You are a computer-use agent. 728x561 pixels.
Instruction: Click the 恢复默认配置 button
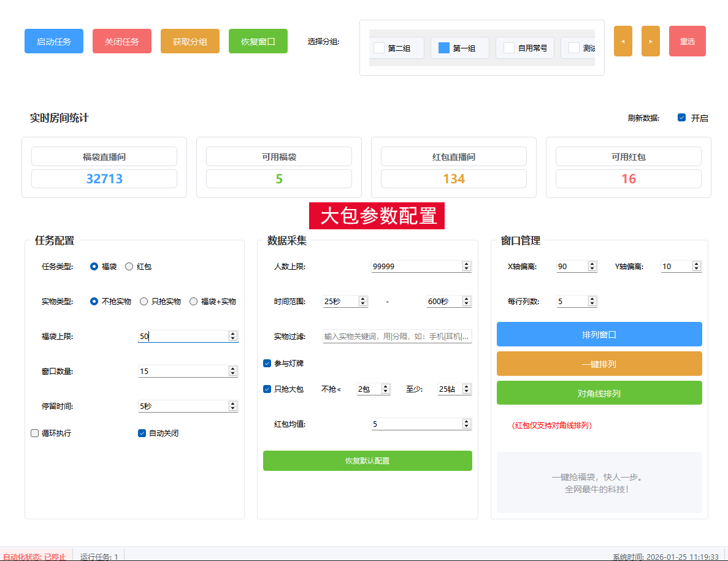point(368,461)
